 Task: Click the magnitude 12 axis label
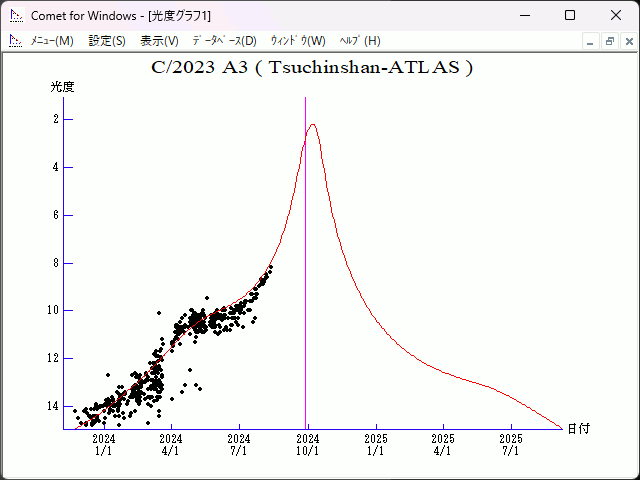53,358
